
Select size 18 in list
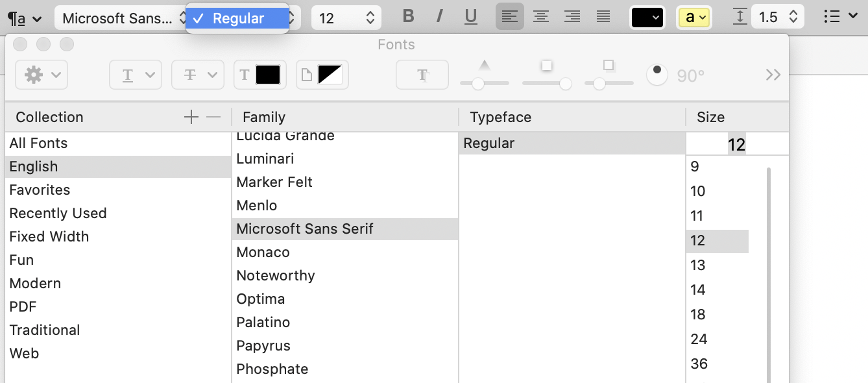pyautogui.click(x=717, y=315)
